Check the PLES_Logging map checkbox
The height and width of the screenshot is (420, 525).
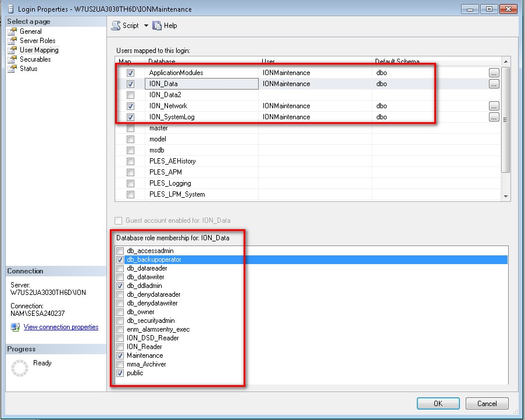point(131,183)
